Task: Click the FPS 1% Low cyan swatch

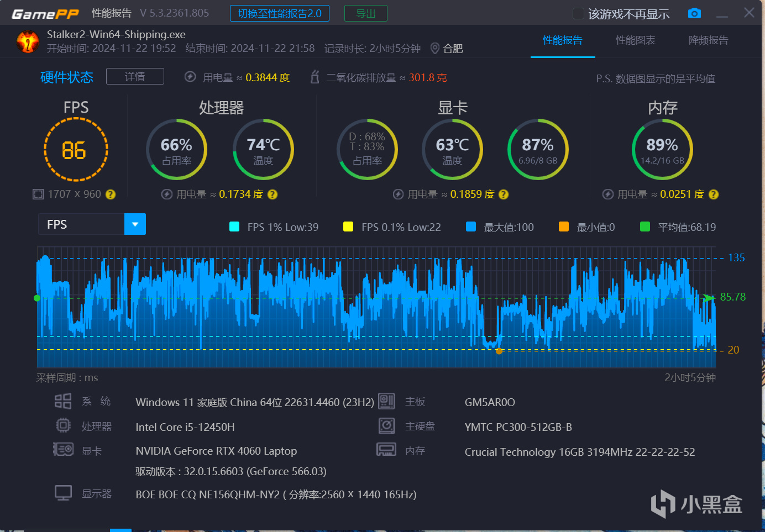Action: (x=234, y=227)
